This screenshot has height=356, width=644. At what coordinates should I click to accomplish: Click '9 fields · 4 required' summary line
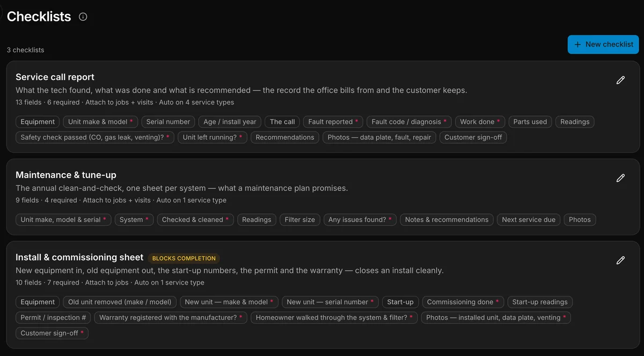click(121, 200)
